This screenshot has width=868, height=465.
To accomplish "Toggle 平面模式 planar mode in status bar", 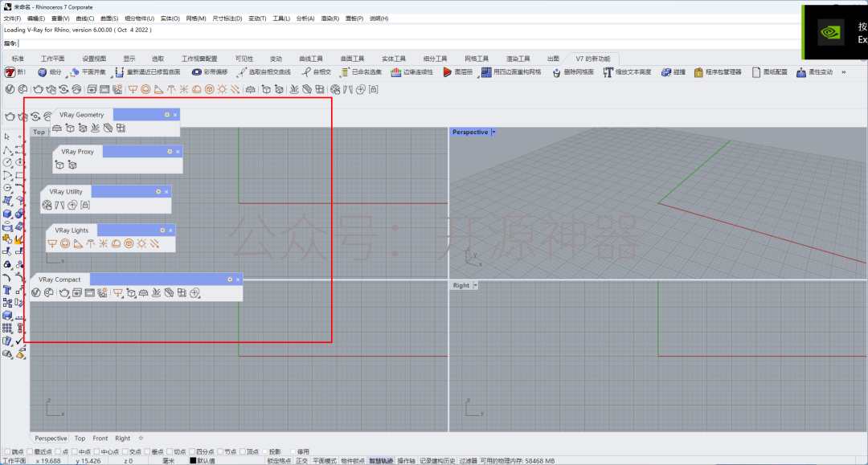I will [x=325, y=460].
